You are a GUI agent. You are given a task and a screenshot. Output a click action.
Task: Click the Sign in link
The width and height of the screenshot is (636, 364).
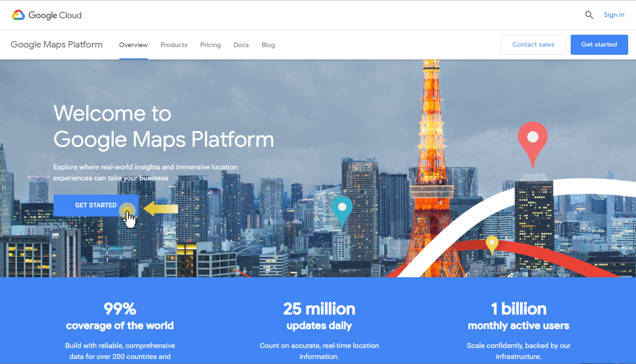(614, 14)
